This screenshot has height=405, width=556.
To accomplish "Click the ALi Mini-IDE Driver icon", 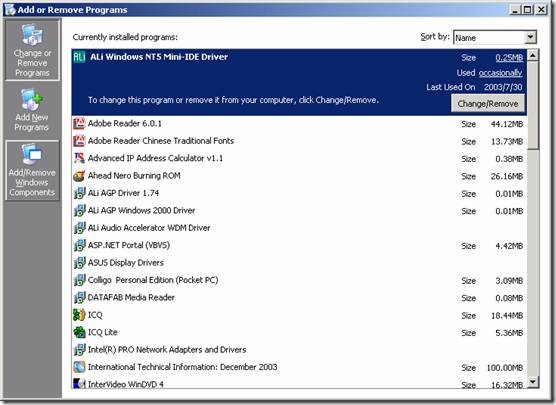I will [x=79, y=57].
